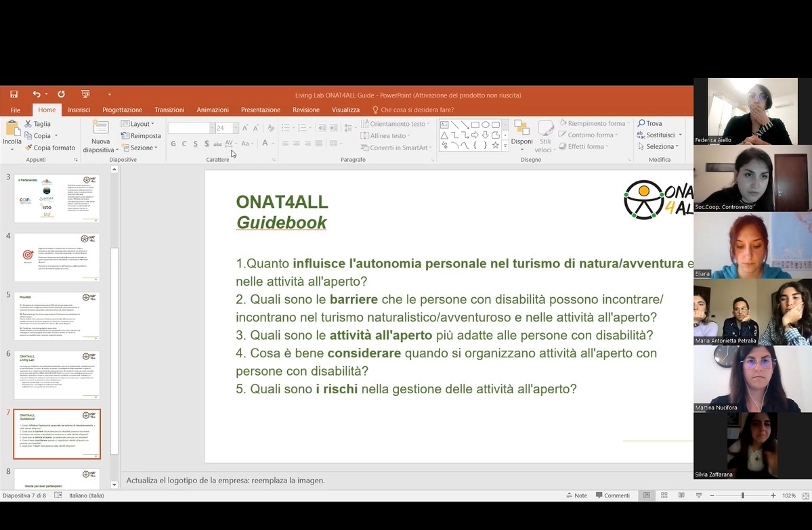This screenshot has height=530, width=812.
Task: Open character spacing AV options
Action: [x=231, y=143]
